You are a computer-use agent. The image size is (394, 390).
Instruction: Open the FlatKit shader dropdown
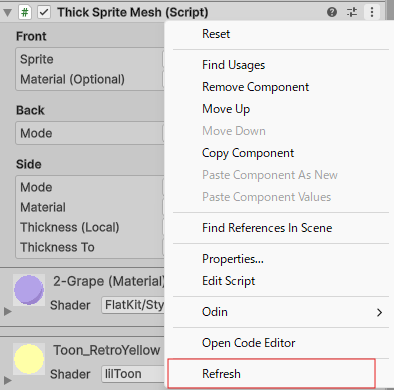(x=133, y=305)
